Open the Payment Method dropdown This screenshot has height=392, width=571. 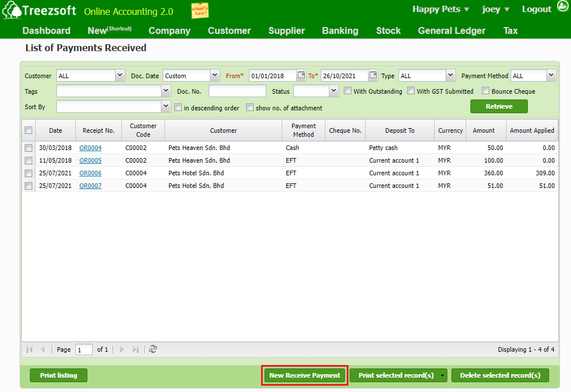click(550, 75)
